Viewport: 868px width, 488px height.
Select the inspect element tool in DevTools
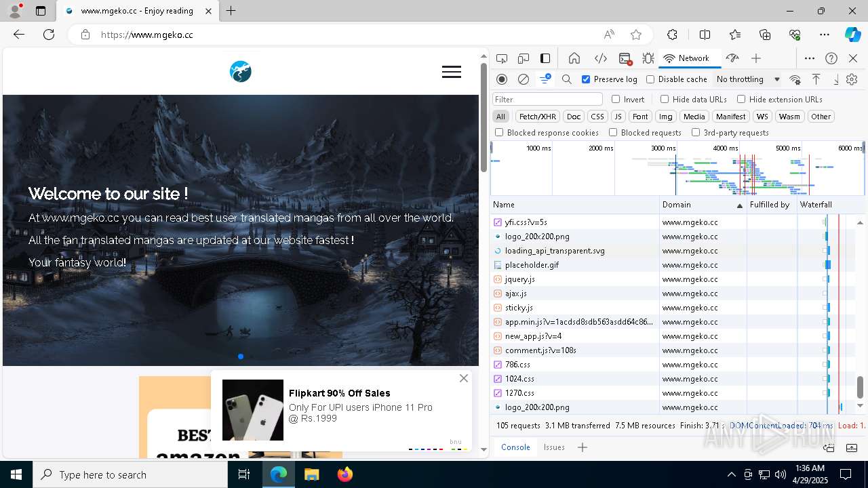coord(502,58)
